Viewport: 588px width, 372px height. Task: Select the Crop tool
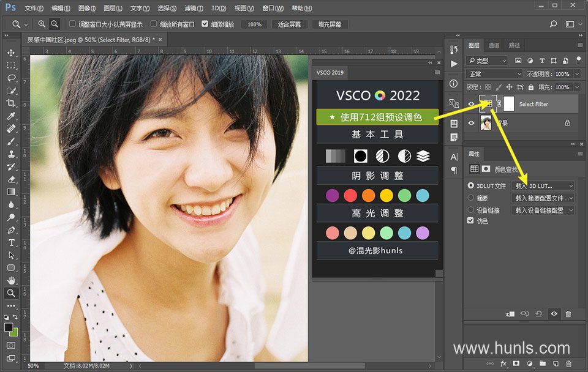(x=11, y=103)
